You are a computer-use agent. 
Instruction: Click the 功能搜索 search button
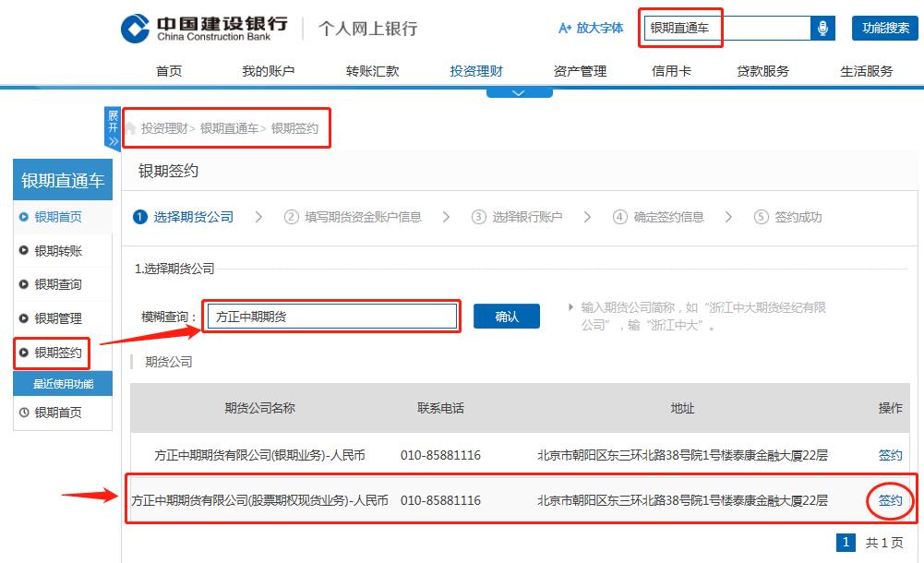pos(883,28)
